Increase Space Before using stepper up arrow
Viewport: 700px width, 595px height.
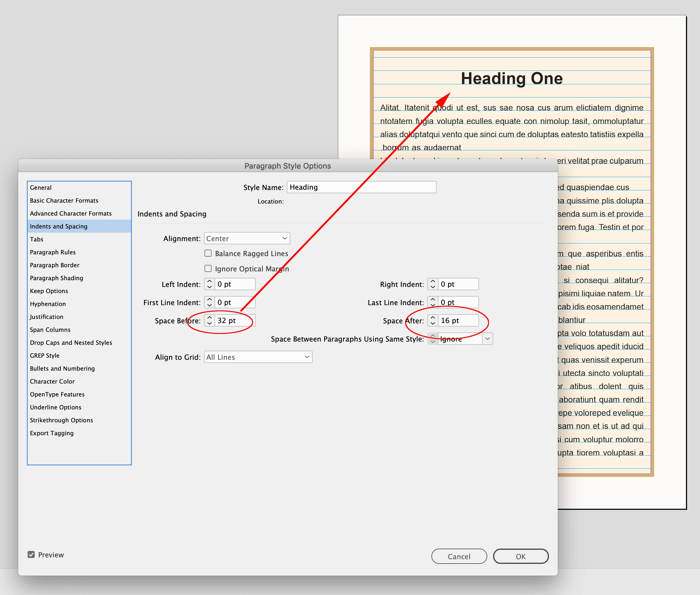pyautogui.click(x=210, y=317)
